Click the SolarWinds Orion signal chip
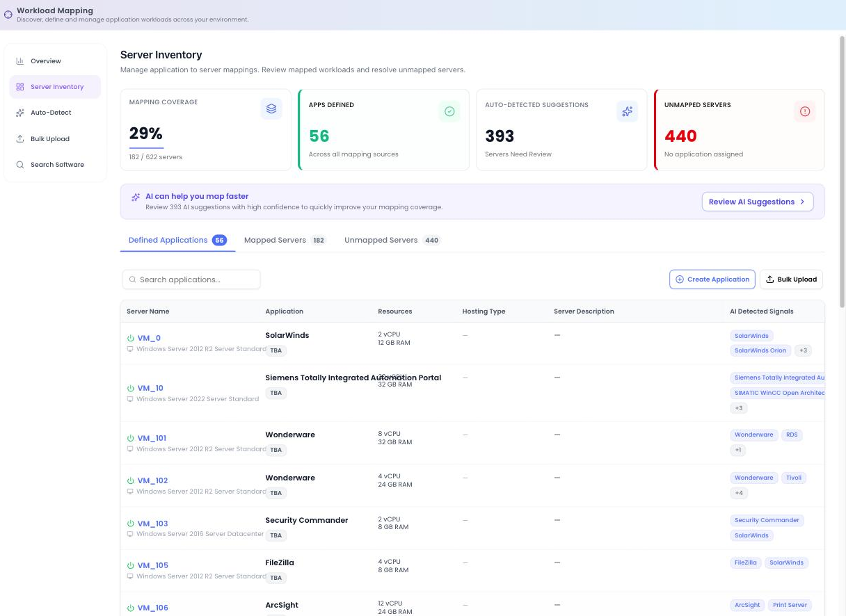 [760, 350]
